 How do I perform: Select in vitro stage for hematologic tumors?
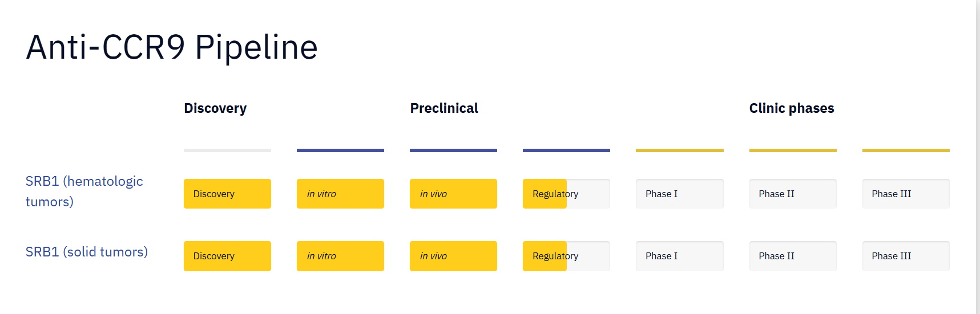tap(340, 194)
